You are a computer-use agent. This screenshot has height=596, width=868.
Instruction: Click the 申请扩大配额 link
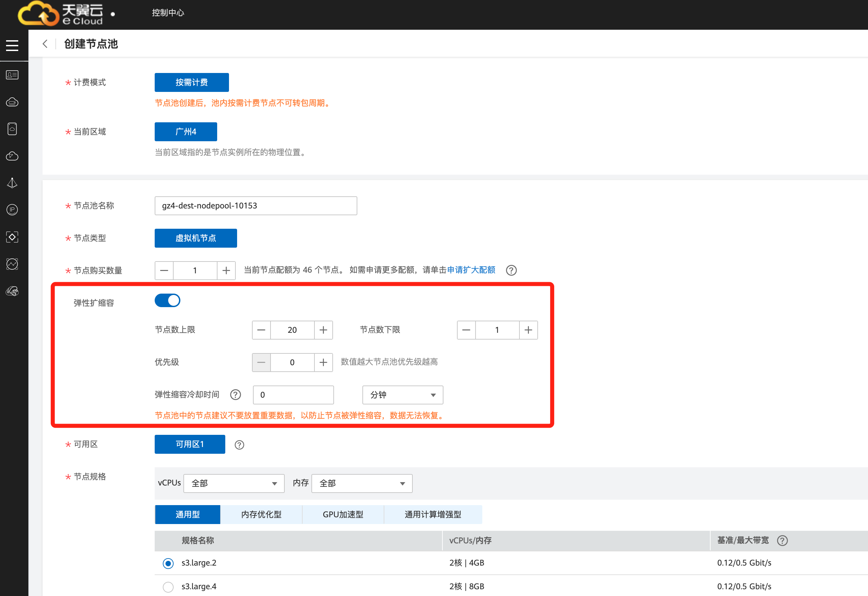pos(471,270)
